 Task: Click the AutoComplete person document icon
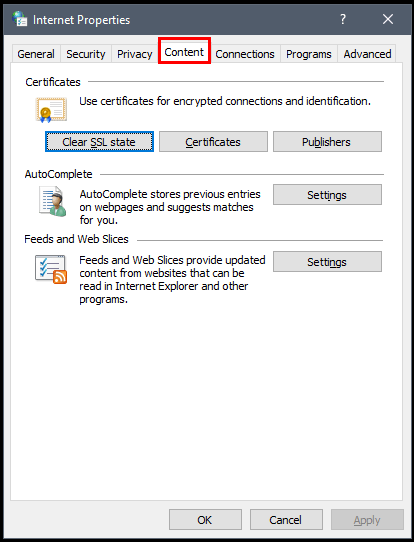click(53, 201)
